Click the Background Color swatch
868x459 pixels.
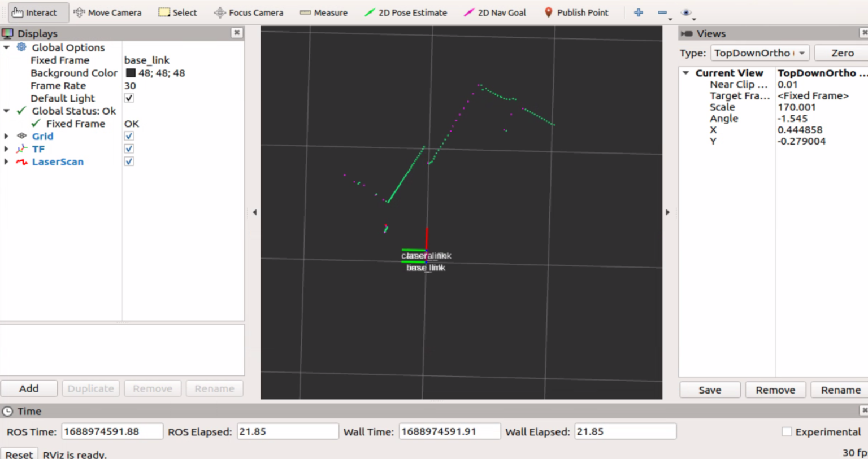(x=131, y=73)
